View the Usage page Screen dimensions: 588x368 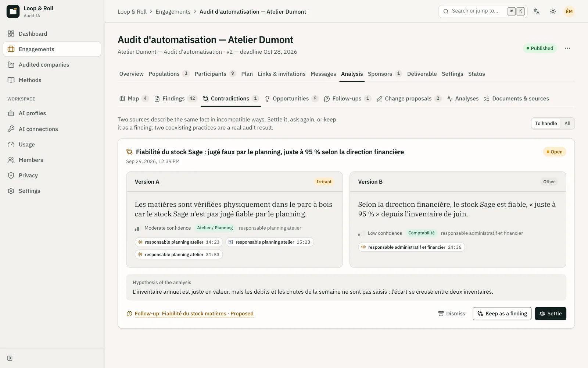[52, 145]
